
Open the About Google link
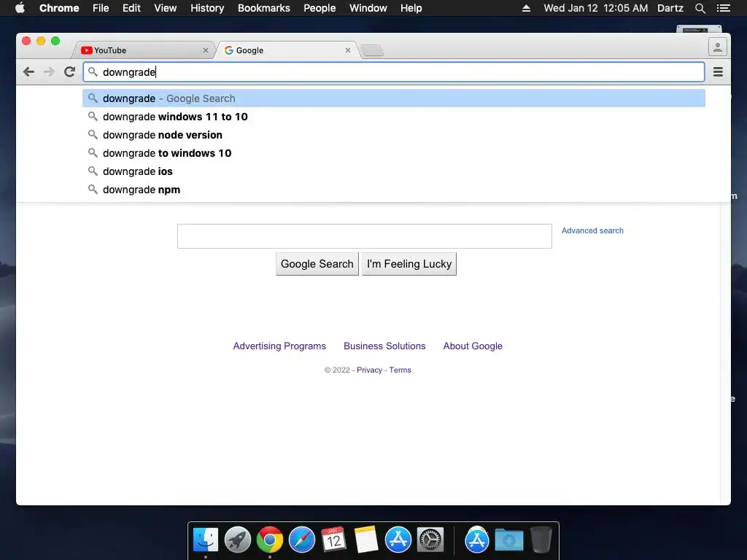click(x=473, y=346)
